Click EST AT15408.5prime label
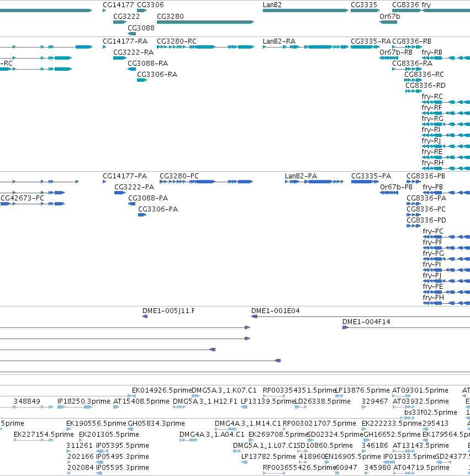470x476 pixels. coord(141,401)
